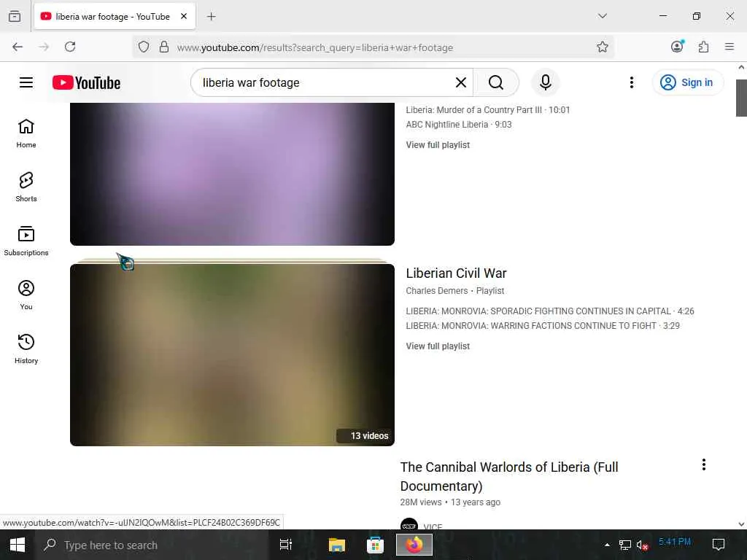Open Charles Demers channel link

coord(437,291)
